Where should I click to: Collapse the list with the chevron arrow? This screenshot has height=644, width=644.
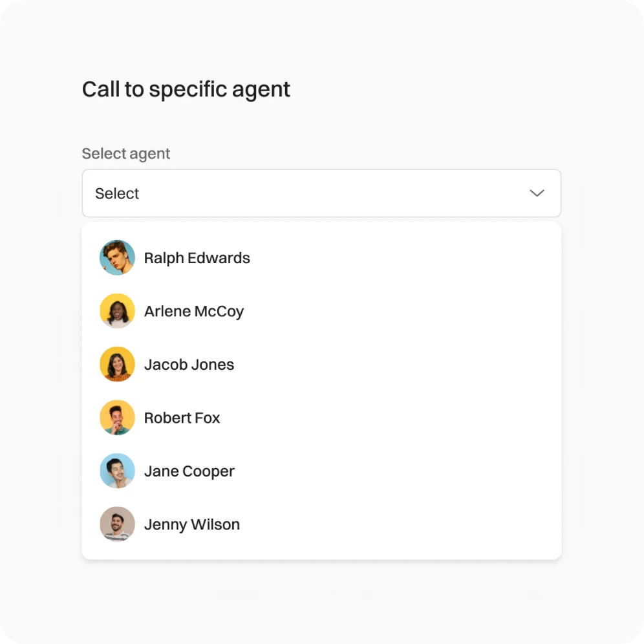[x=537, y=193]
